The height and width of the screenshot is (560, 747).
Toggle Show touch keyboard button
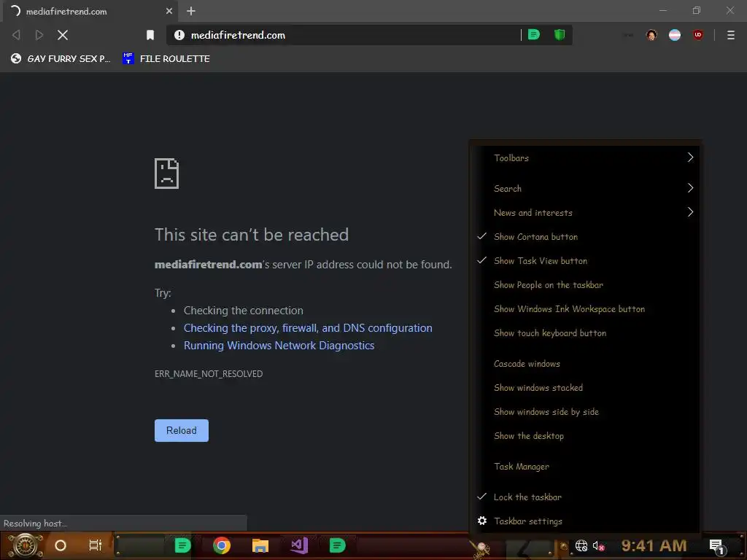(586, 332)
